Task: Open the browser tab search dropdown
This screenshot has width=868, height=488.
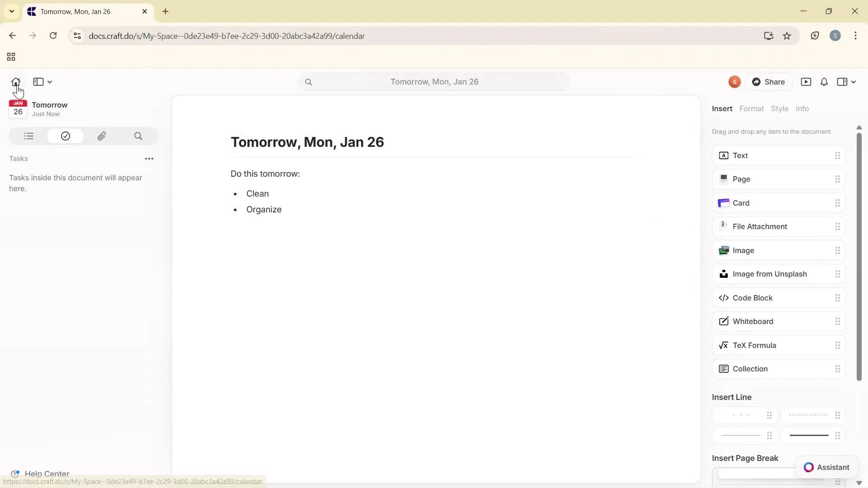Action: [x=12, y=11]
